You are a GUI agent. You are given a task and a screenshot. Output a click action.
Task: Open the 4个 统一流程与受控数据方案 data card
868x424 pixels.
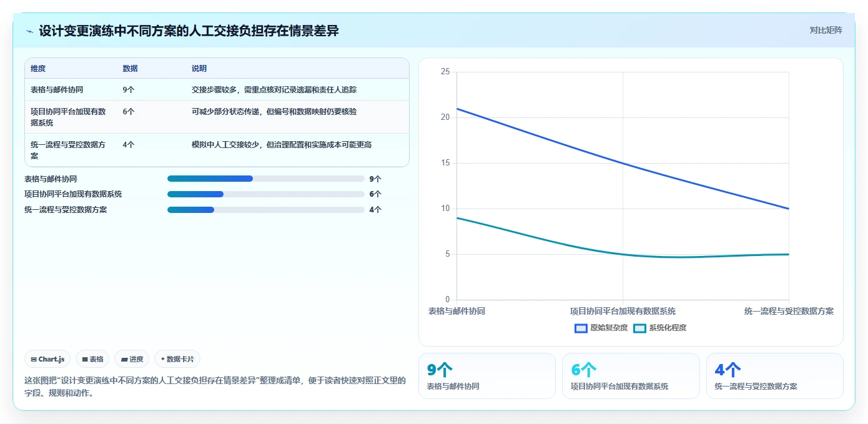[774, 376]
